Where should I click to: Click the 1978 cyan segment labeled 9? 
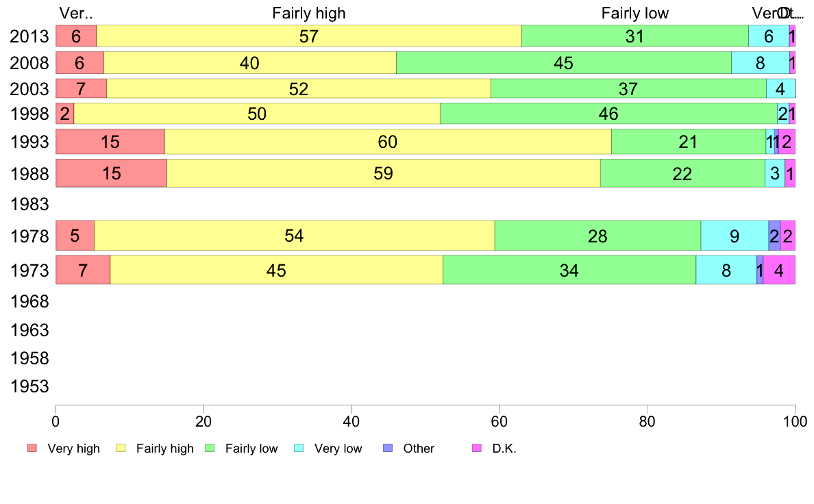[734, 236]
